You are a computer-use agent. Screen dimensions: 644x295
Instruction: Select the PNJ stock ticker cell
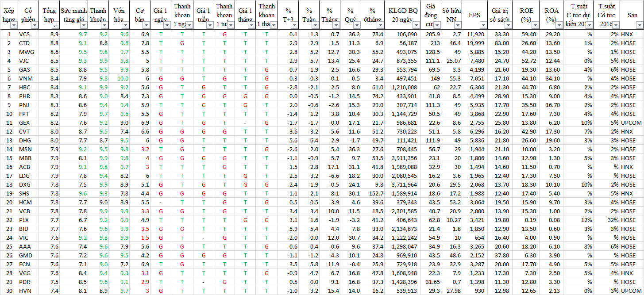click(x=29, y=105)
